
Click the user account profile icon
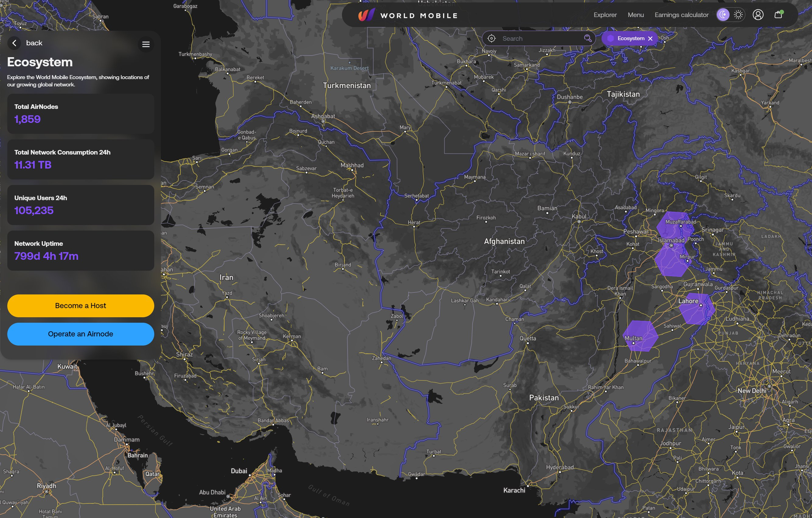coord(758,15)
